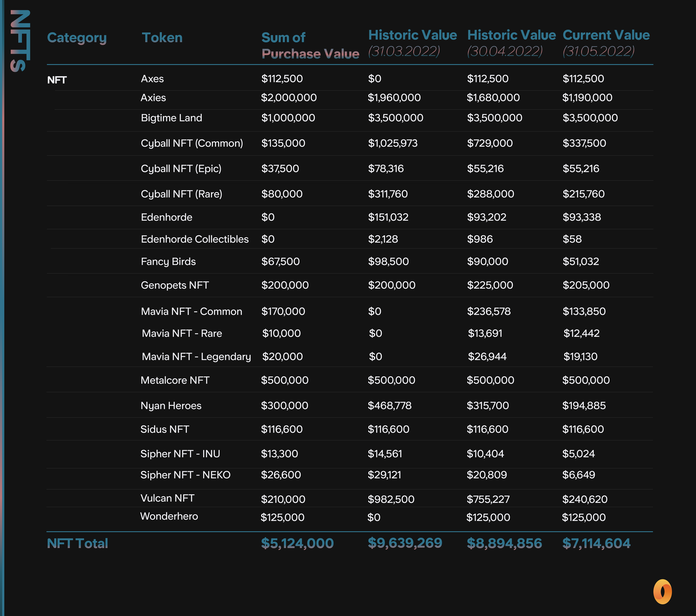
Task: Click Mavia Common value $236,578
Action: point(489,311)
